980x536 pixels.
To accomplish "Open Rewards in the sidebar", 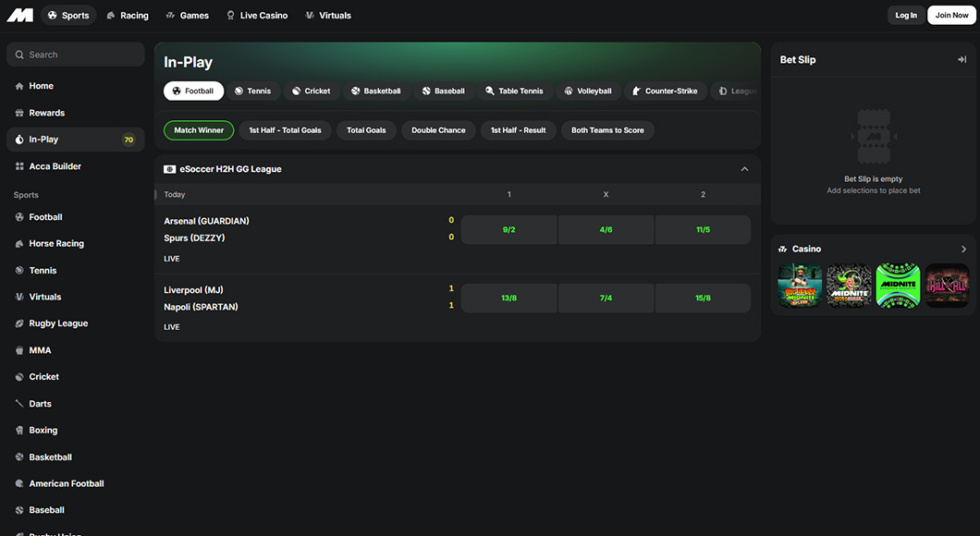I will [x=76, y=113].
